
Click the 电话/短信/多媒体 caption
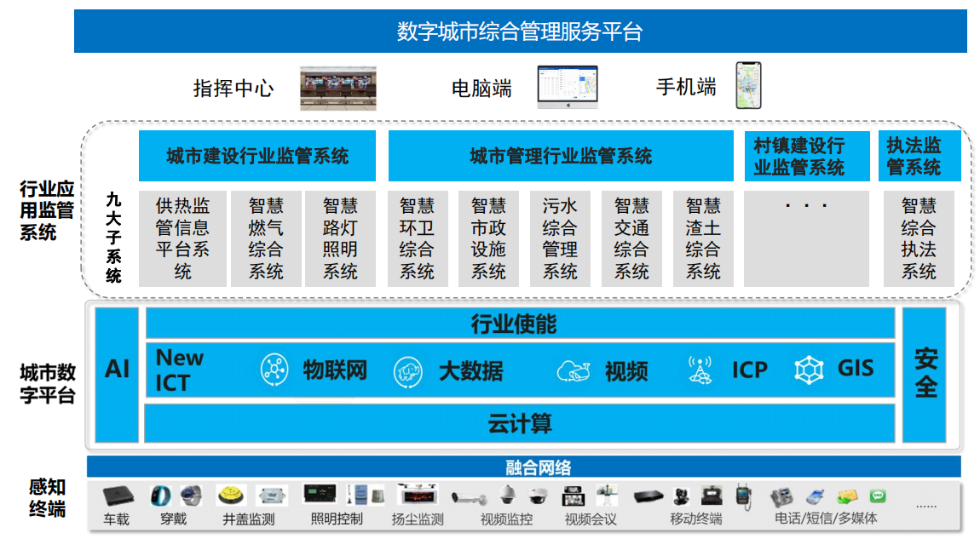(x=826, y=519)
